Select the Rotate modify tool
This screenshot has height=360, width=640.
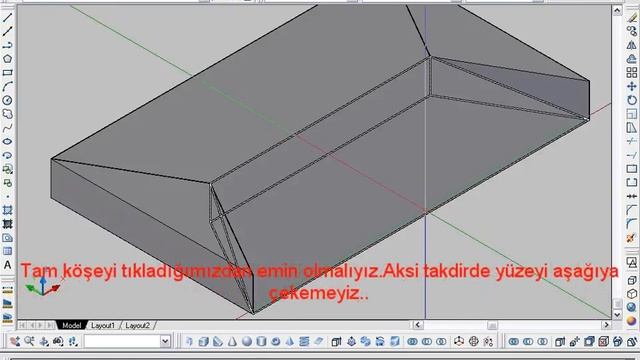point(632,100)
